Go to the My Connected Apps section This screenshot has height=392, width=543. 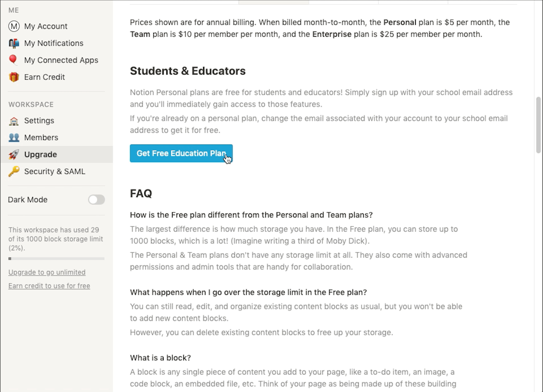click(x=57, y=60)
